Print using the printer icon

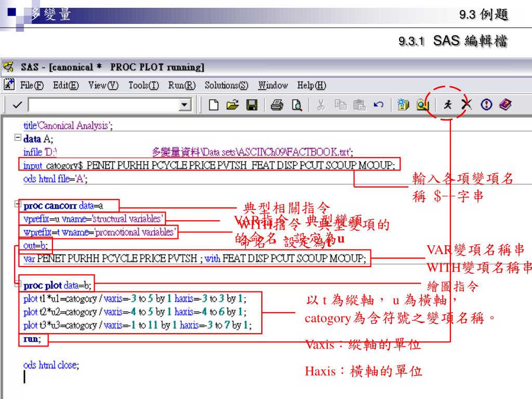coord(277,105)
